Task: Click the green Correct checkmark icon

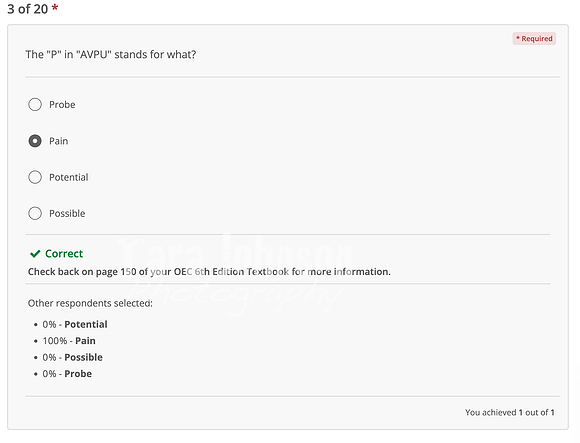Action: [x=35, y=254]
